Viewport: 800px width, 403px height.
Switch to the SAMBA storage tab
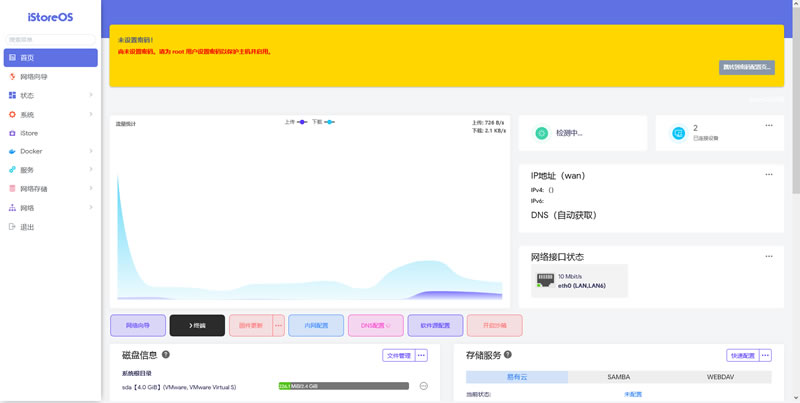tap(618, 377)
